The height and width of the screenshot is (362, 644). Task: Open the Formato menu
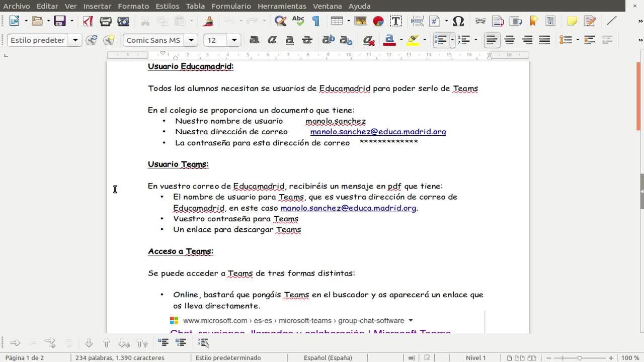[133, 6]
